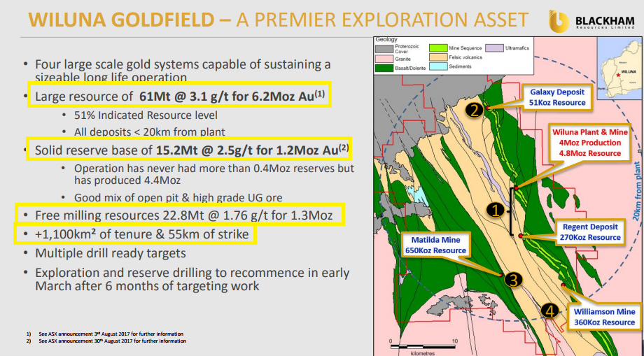Image resolution: width=644 pixels, height=356 pixels.
Task: Click 'Good mix of open pit & high grade UG ore'
Action: click(178, 198)
